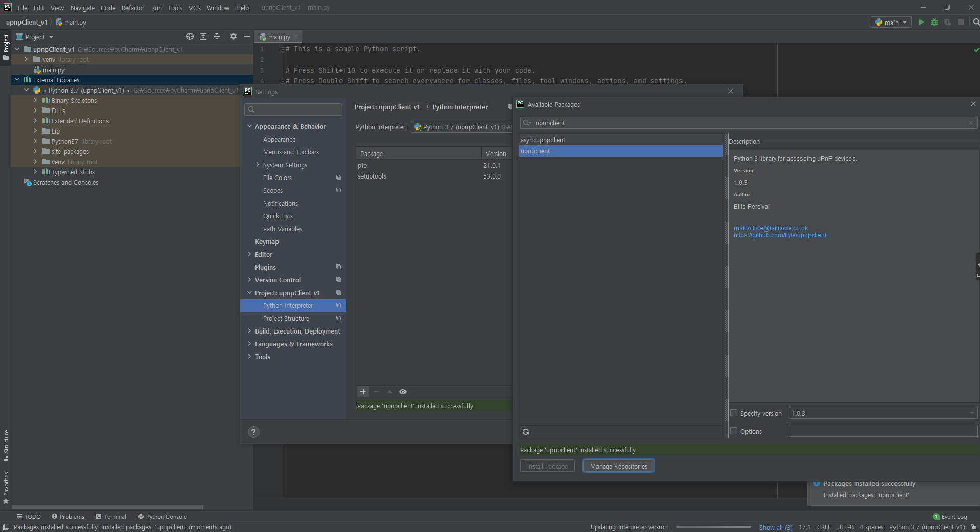The image size is (980, 532).
Task: Open the github.com/flyte/upnpclient link
Action: tap(780, 235)
